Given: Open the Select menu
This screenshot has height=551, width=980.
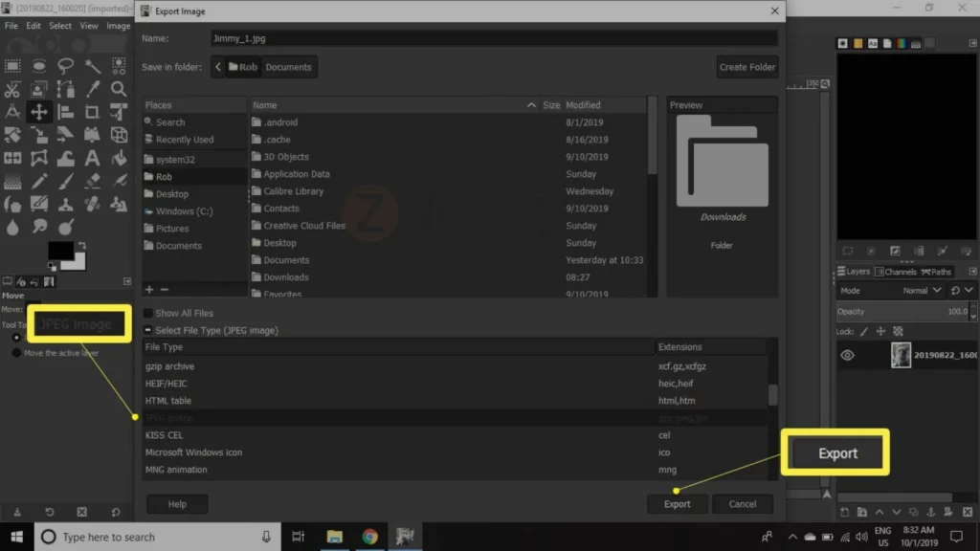Looking at the screenshot, I should pos(60,26).
